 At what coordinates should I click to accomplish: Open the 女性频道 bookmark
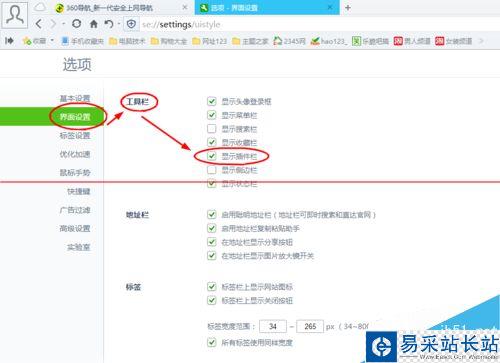(454, 41)
